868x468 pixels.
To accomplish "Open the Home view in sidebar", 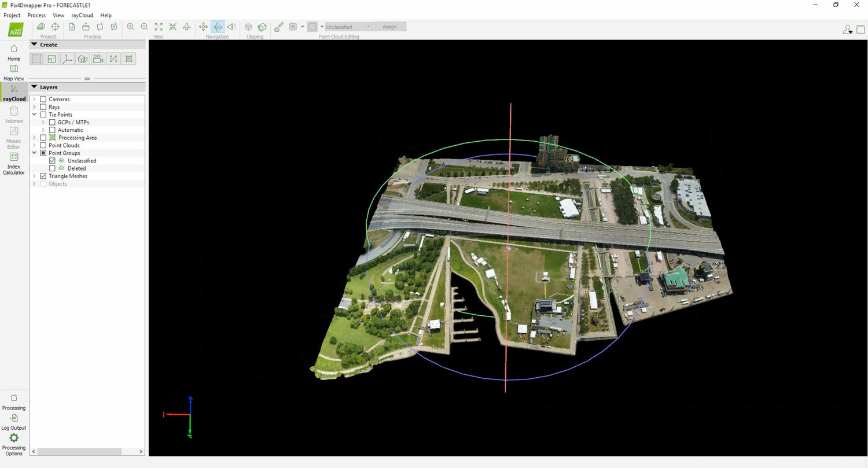I will pos(14,52).
